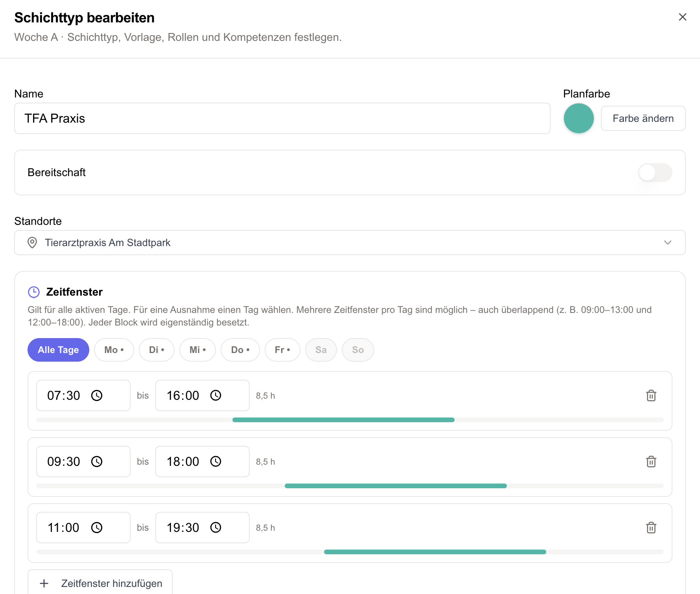The height and width of the screenshot is (594, 700).
Task: Delete the 07:30 to 16:00 time window
Action: tap(651, 395)
